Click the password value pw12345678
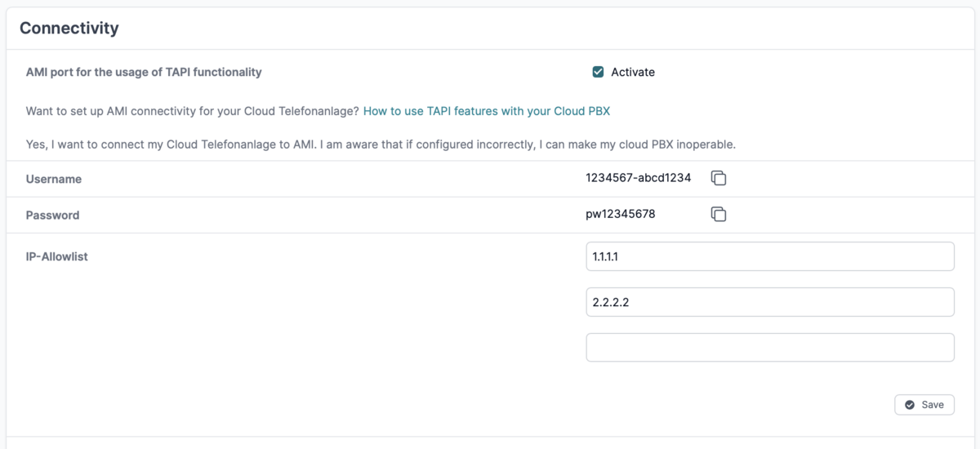 621,214
